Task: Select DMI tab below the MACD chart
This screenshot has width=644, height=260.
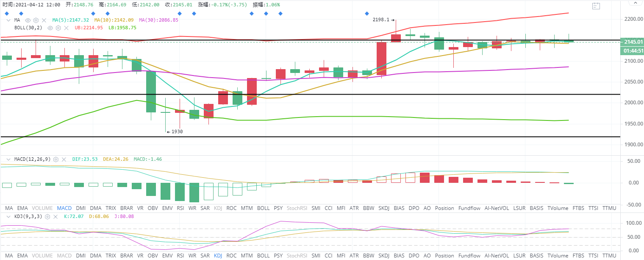Action: point(80,208)
